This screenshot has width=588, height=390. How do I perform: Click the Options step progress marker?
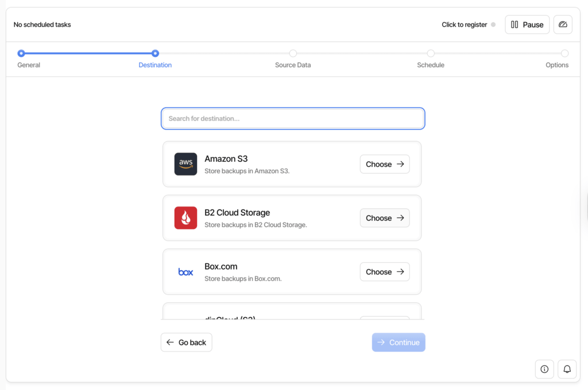(x=565, y=53)
